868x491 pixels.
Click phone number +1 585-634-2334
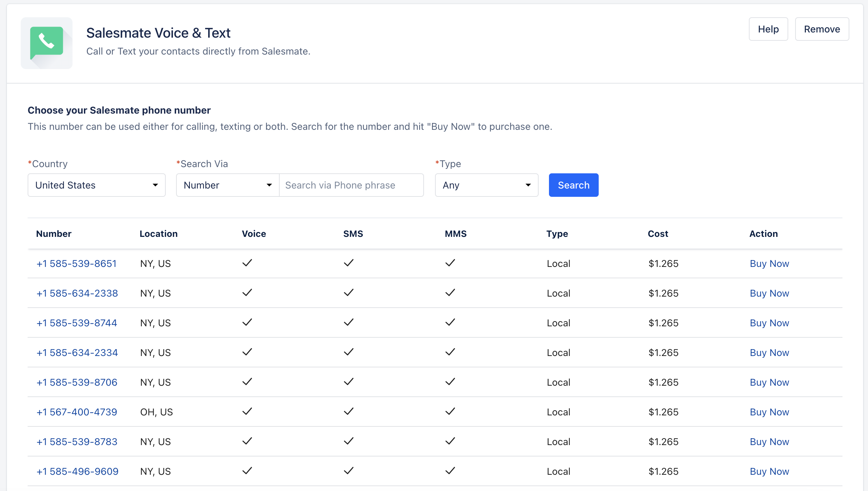click(x=77, y=353)
